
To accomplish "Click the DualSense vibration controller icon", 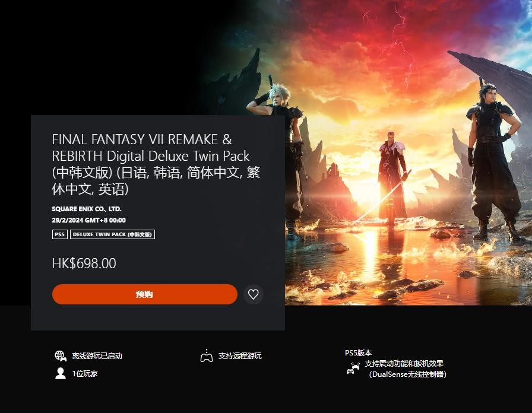I will point(353,368).
